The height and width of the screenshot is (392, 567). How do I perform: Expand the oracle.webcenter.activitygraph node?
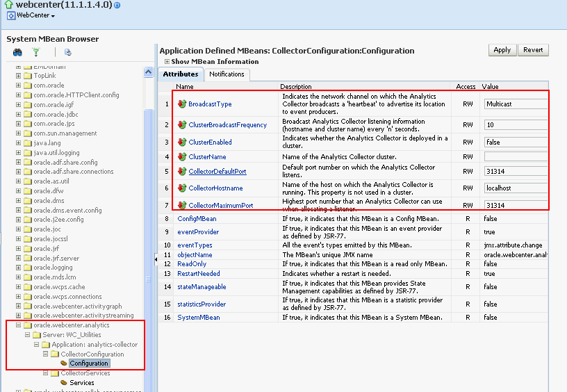click(x=18, y=306)
